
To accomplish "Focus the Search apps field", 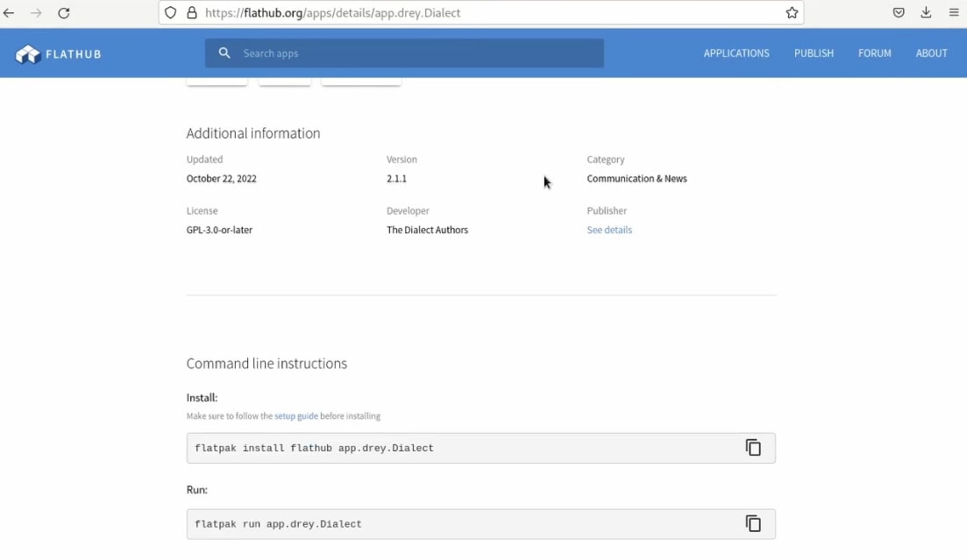I will [x=404, y=53].
